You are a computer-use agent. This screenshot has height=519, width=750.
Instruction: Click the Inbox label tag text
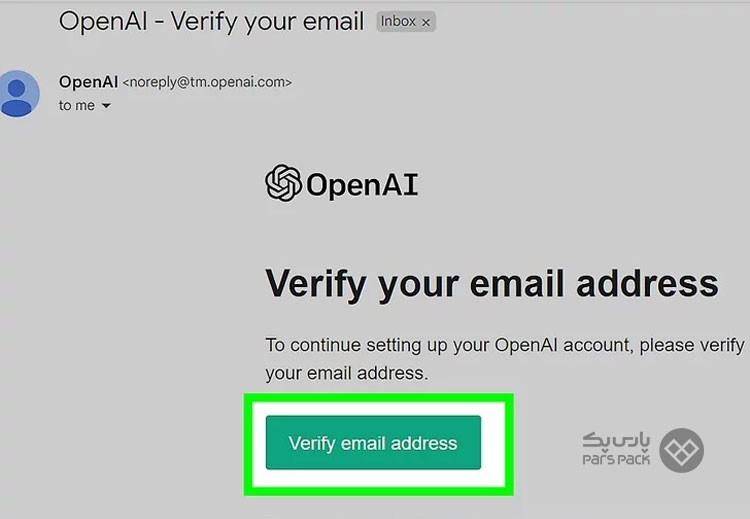[397, 22]
